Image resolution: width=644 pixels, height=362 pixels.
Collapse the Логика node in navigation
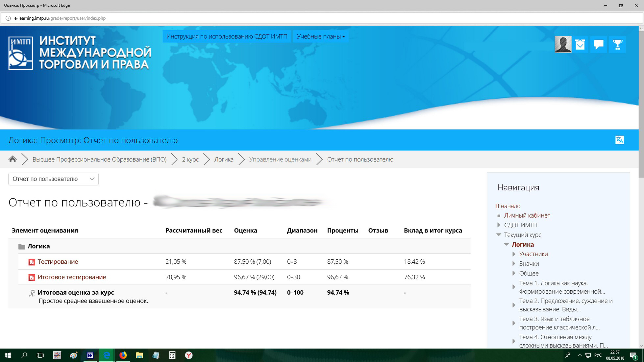click(507, 245)
